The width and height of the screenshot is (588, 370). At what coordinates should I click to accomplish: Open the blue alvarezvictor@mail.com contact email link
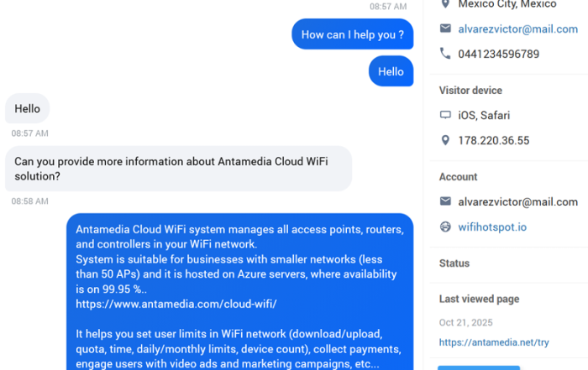517,29
